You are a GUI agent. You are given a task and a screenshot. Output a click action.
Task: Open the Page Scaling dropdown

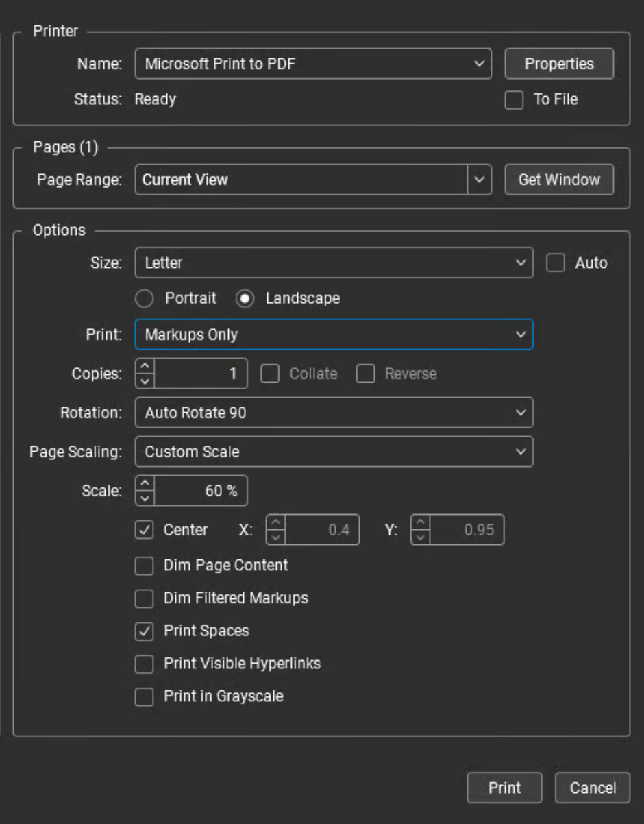point(334,451)
